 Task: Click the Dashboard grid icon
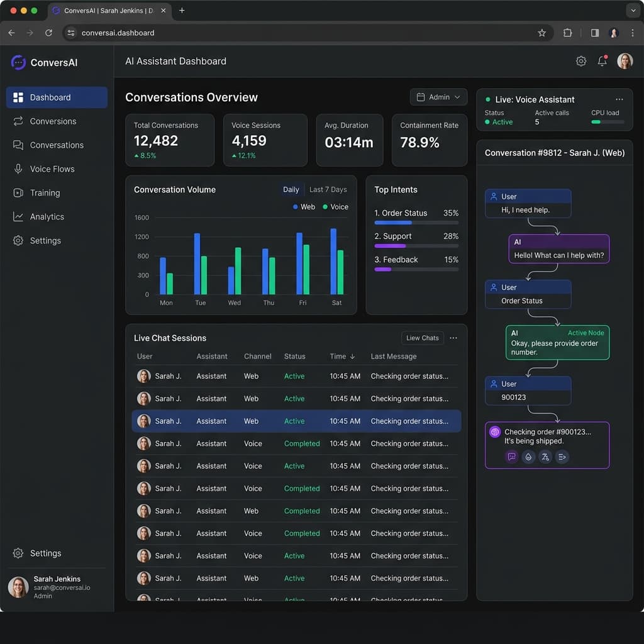pos(18,97)
